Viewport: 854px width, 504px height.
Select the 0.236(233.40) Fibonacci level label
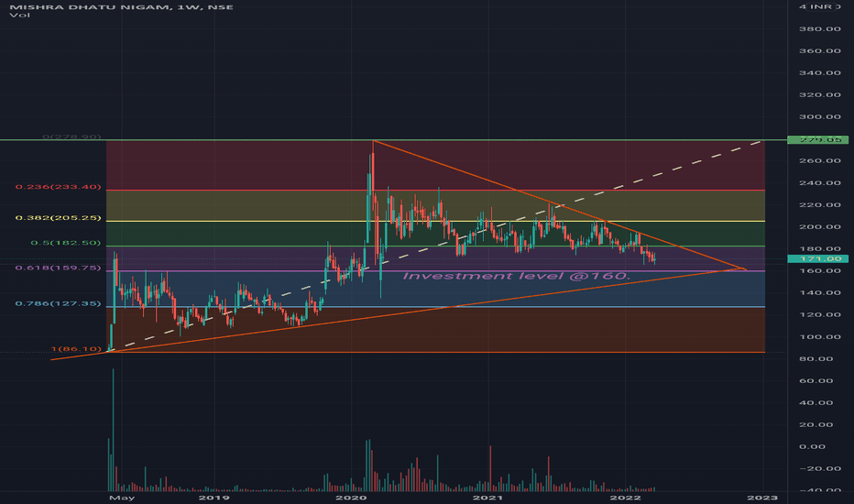(x=59, y=187)
